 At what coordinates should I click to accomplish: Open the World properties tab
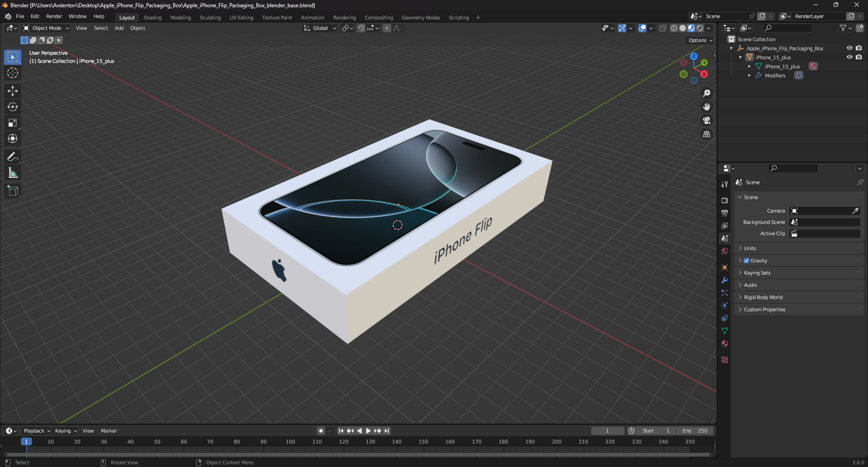[x=725, y=251]
